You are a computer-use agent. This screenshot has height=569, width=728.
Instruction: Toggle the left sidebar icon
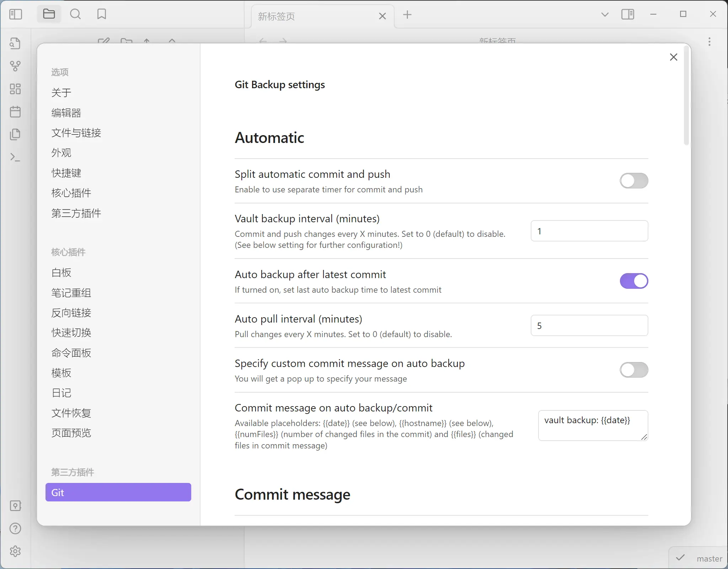[x=15, y=15]
